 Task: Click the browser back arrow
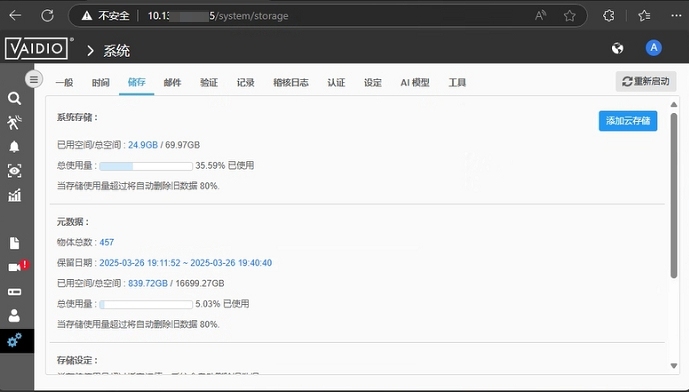[x=15, y=16]
